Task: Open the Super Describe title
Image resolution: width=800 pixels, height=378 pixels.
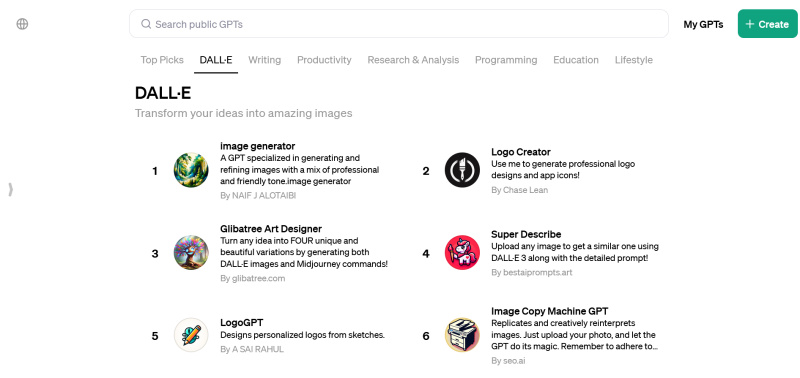Action: pos(526,235)
